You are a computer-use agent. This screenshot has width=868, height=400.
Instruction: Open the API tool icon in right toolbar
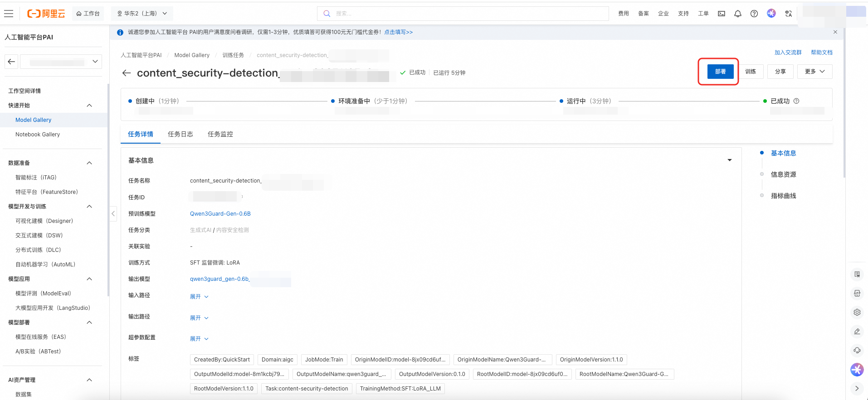(857, 293)
